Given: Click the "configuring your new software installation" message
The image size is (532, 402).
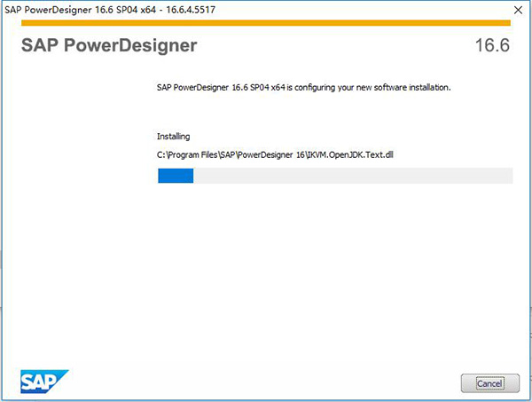Looking at the screenshot, I should click(303, 88).
